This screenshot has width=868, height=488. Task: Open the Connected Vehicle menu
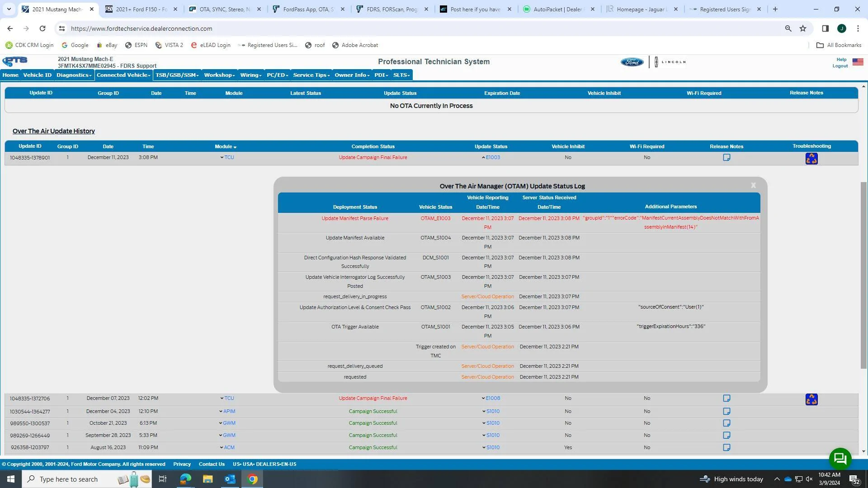[x=123, y=75]
